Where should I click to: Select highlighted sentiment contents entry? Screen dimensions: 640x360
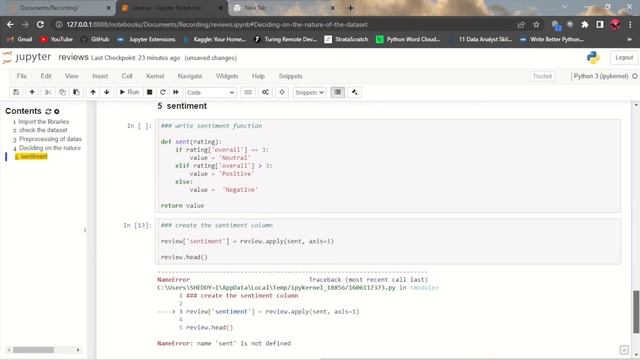(31, 157)
